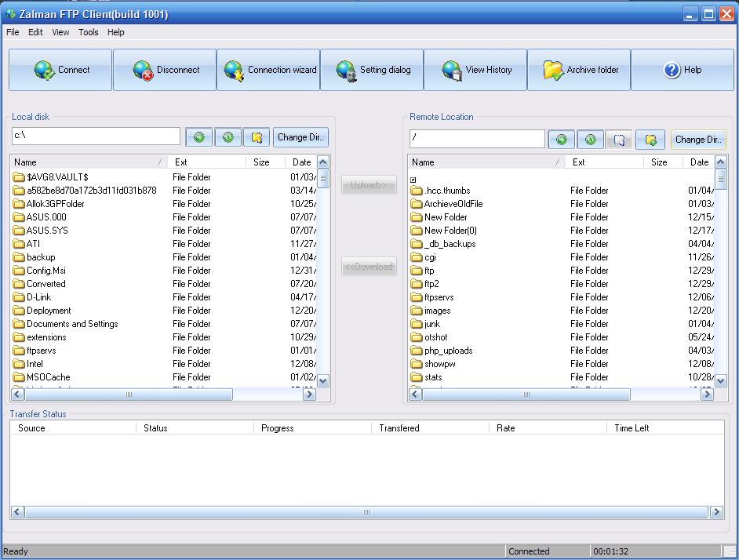Click the Transfer Status horizontal scrollbar thumb
The image size is (739, 560).
(366, 512)
